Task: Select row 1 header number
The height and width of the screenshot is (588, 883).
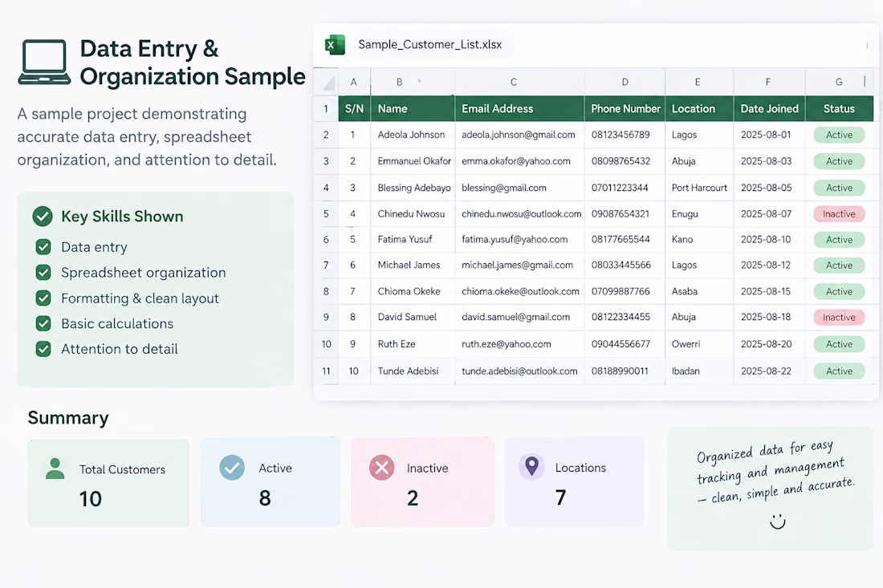Action: 326,108
